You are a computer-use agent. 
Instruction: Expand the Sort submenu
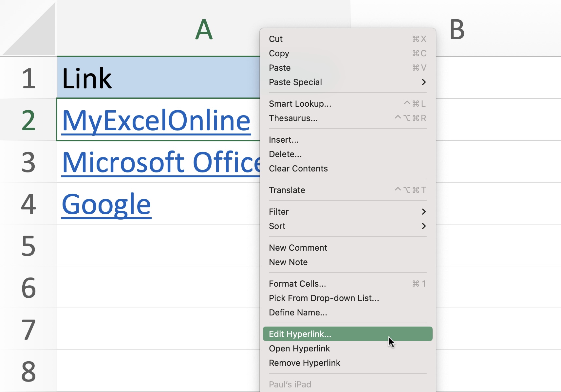pos(347,226)
